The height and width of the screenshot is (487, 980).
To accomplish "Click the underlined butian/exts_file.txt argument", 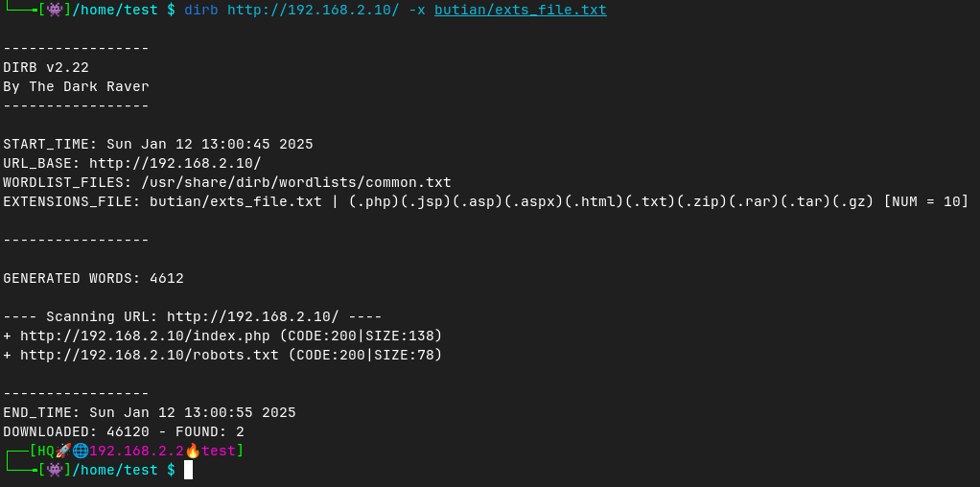I will point(520,10).
